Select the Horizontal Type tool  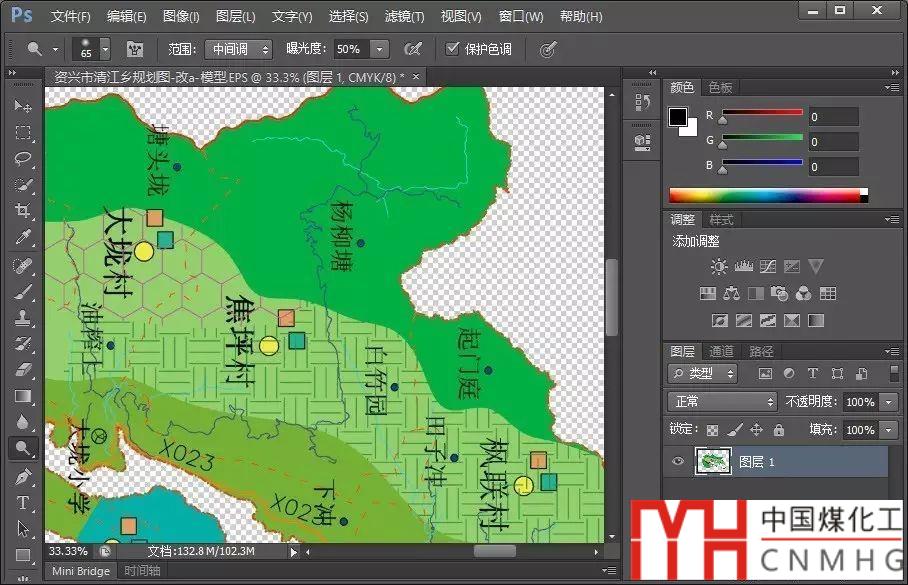(x=22, y=503)
